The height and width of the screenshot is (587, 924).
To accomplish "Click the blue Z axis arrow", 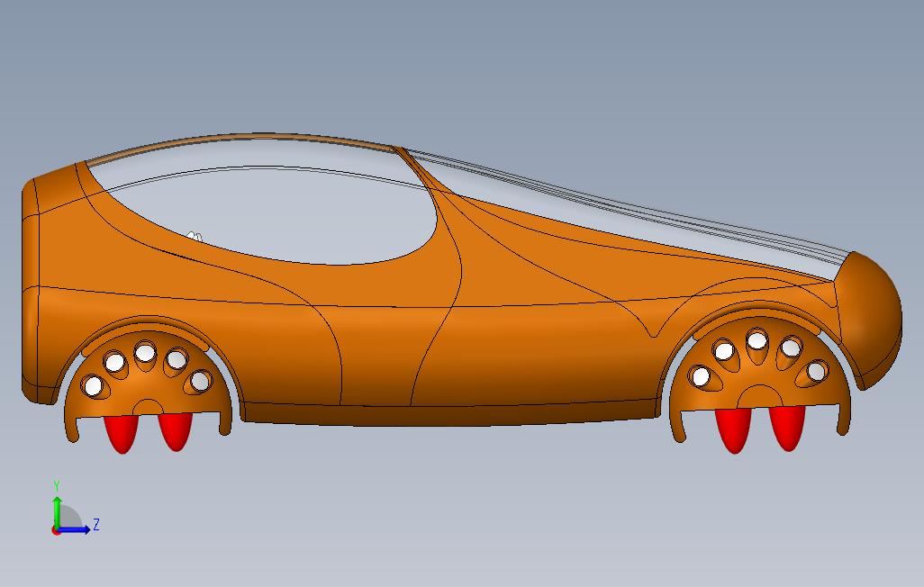I will pos(74,530).
